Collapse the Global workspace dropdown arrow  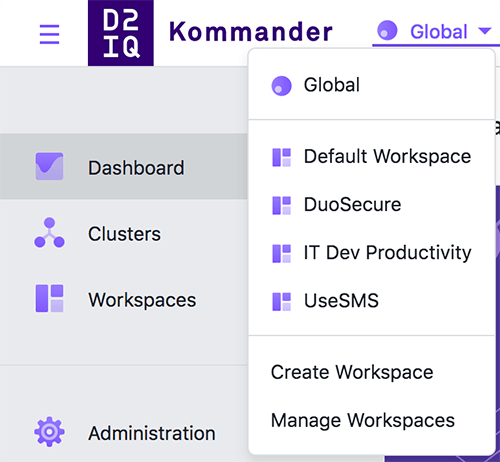(485, 31)
